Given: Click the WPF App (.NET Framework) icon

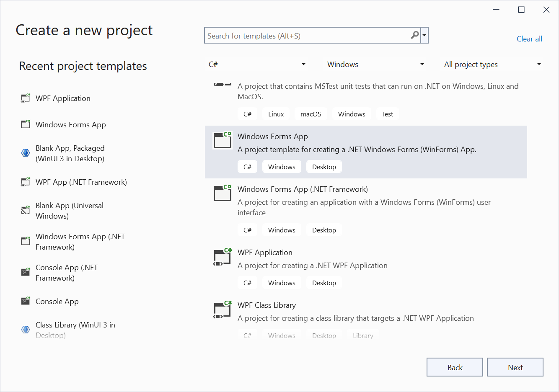Looking at the screenshot, I should 25,182.
